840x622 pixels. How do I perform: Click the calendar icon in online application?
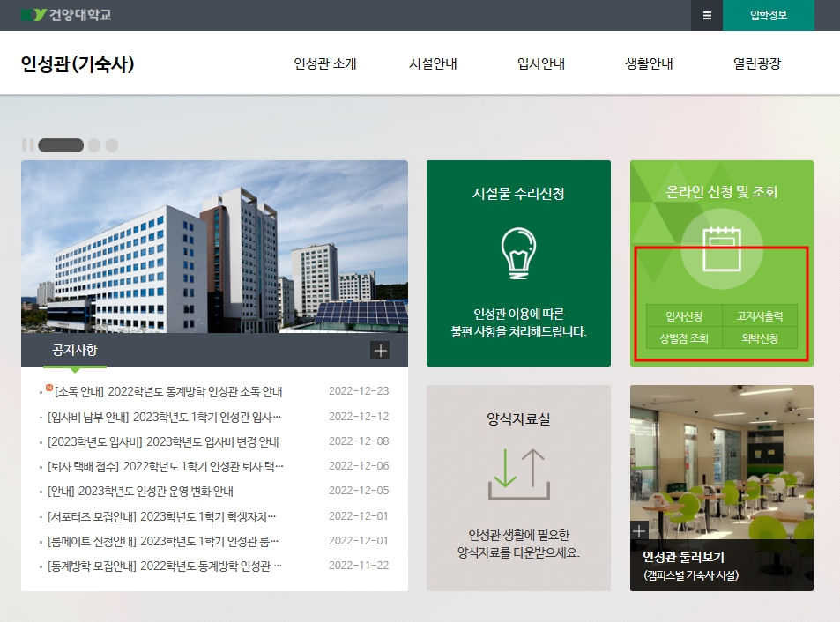pyautogui.click(x=722, y=249)
